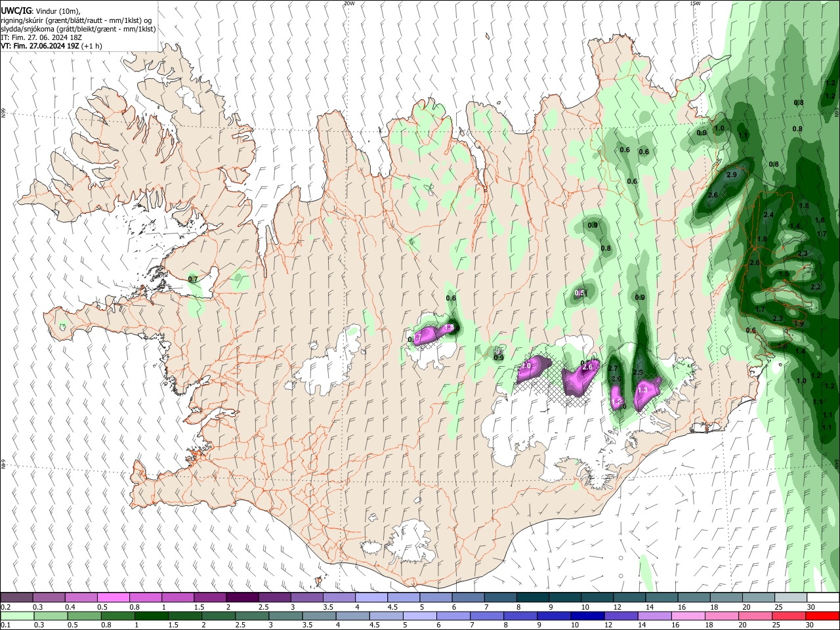Click the '4.5' label in the top legend row

392,607
